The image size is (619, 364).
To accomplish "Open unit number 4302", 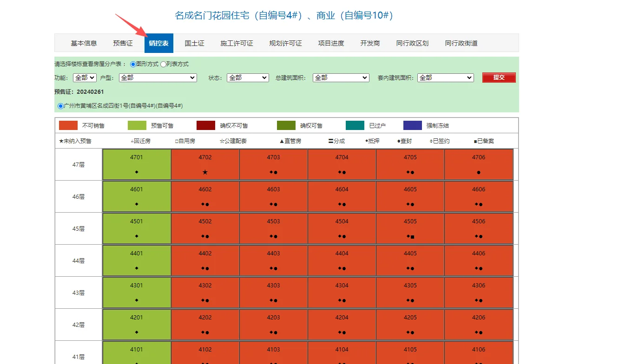I will pyautogui.click(x=205, y=286).
